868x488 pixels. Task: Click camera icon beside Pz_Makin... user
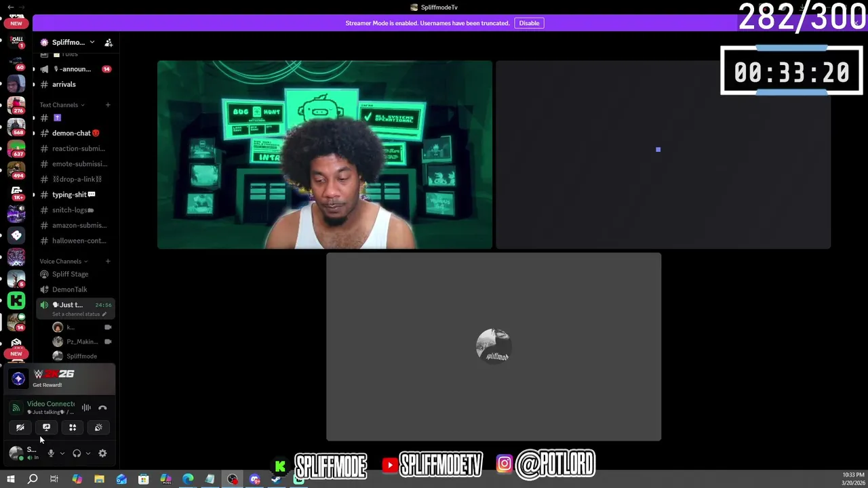[x=108, y=342]
